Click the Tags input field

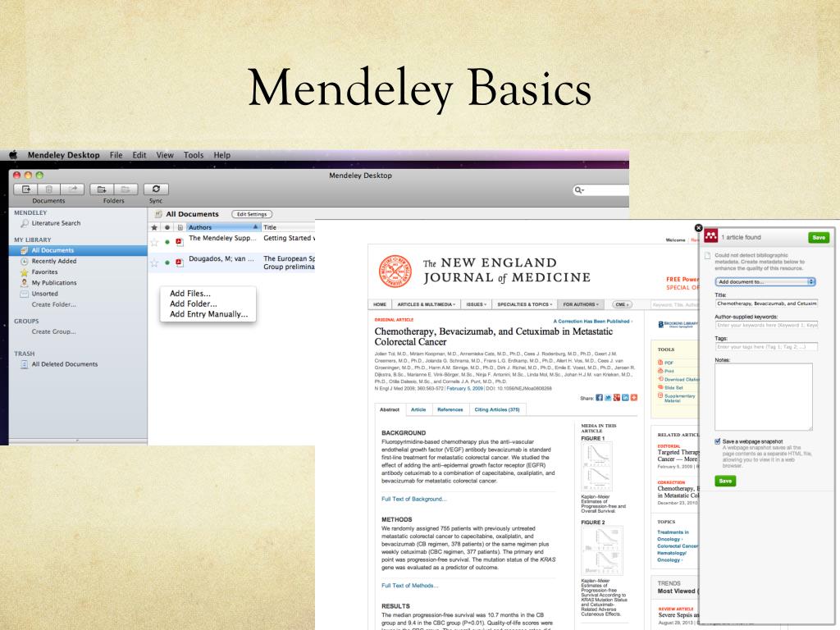(767, 347)
